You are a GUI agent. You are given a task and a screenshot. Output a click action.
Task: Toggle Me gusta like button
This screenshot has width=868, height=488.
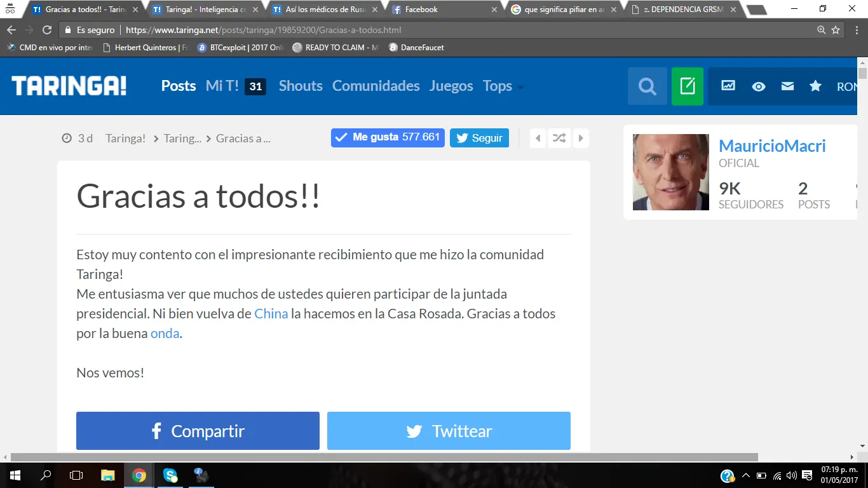[388, 138]
